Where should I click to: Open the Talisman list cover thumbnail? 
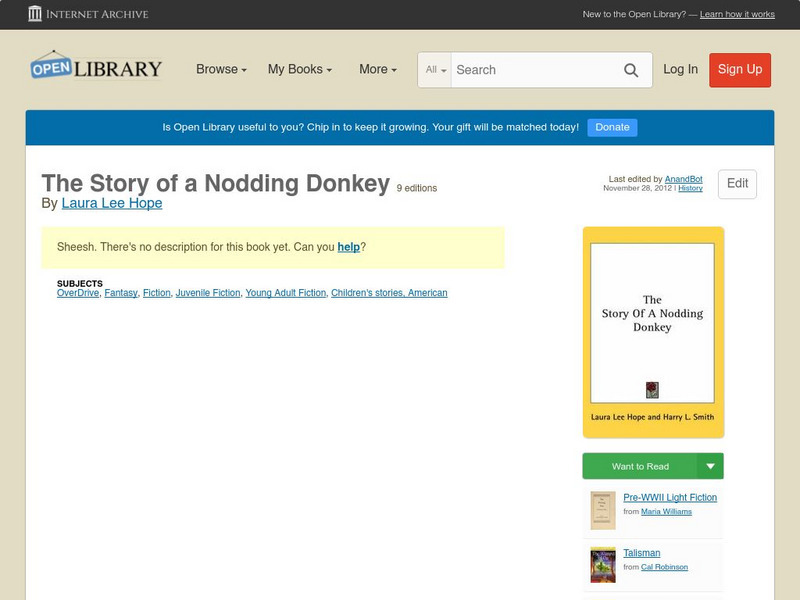coord(602,565)
